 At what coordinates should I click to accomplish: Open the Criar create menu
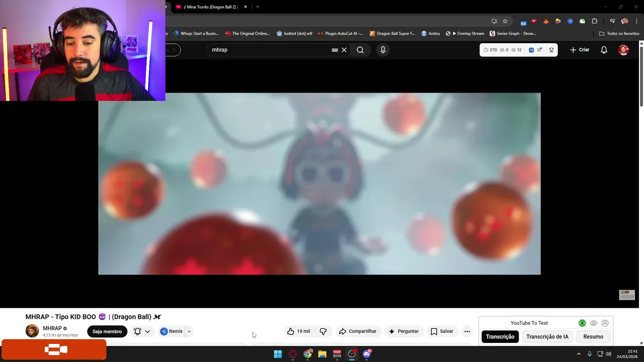click(580, 50)
